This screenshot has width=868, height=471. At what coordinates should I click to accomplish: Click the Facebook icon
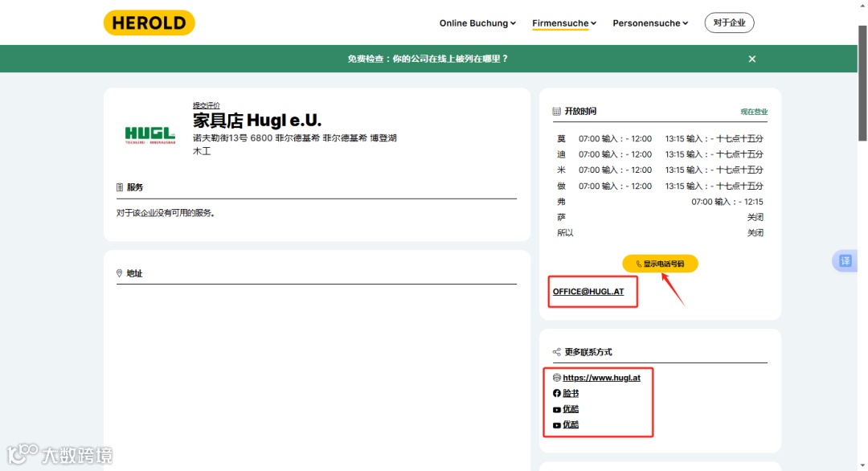click(556, 393)
